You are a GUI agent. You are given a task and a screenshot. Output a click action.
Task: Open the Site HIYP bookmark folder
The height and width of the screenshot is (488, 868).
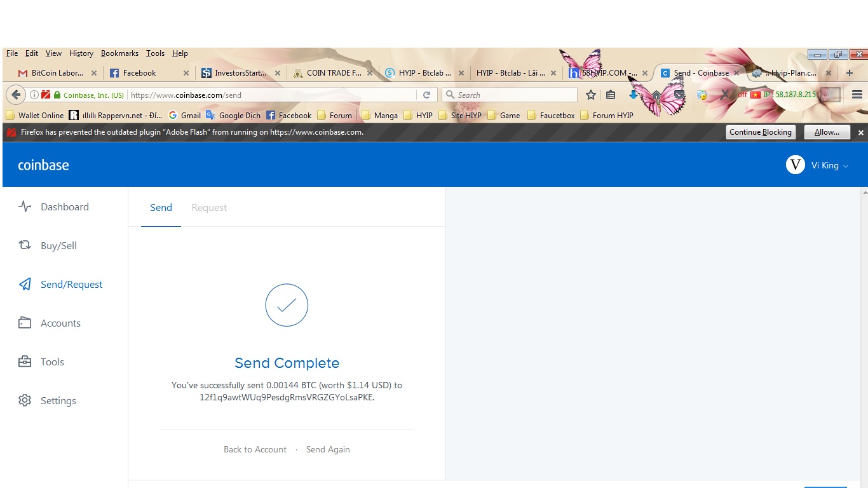click(460, 115)
